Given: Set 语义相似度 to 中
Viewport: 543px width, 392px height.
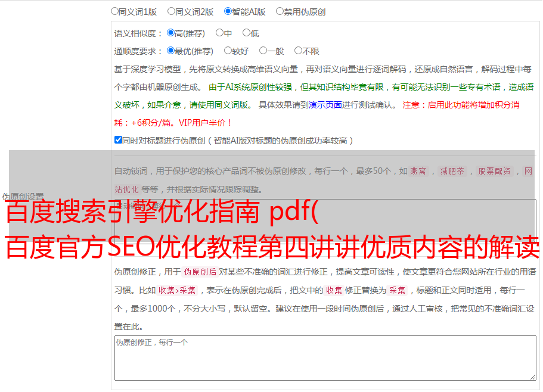Looking at the screenshot, I should [x=219, y=33].
